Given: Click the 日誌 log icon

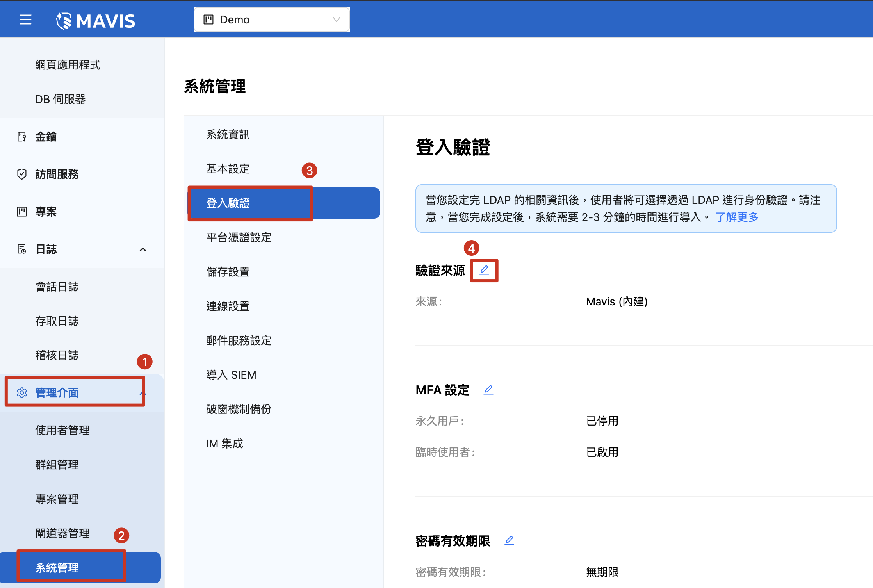Looking at the screenshot, I should point(22,249).
